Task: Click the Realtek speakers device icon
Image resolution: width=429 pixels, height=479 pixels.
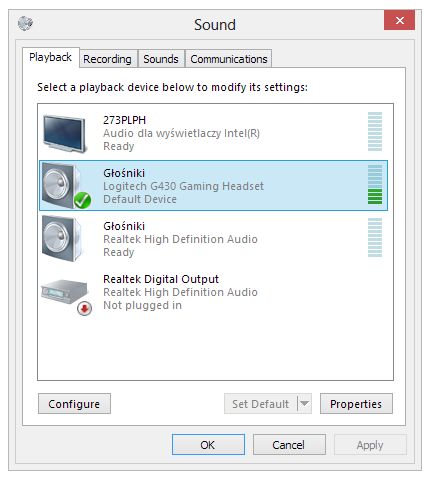Action: tap(62, 238)
